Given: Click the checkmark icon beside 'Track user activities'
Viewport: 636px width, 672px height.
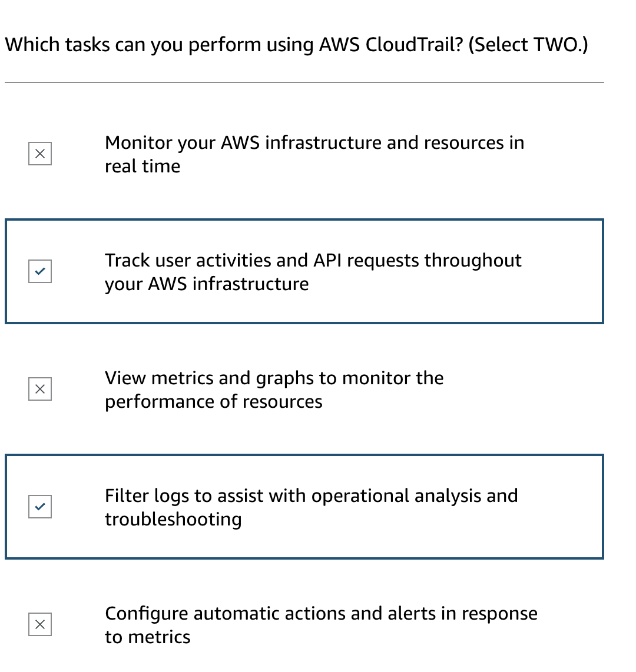Looking at the screenshot, I should click(x=40, y=271).
